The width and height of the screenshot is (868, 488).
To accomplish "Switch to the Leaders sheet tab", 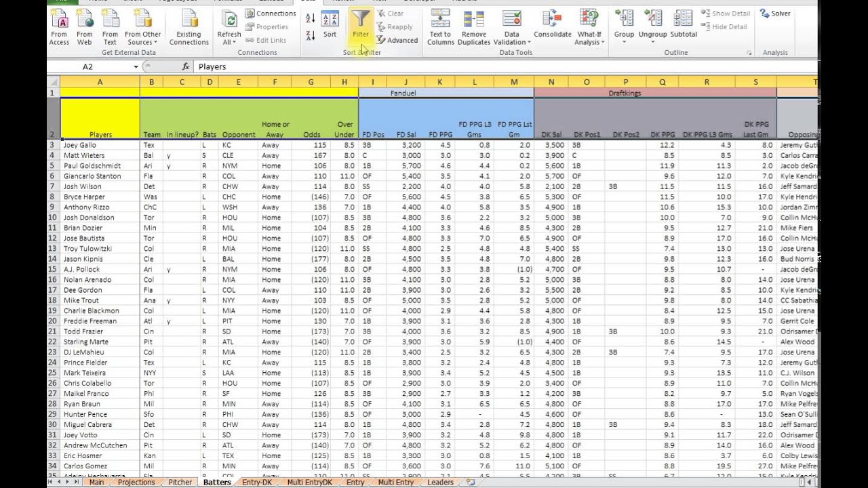I will tap(441, 483).
